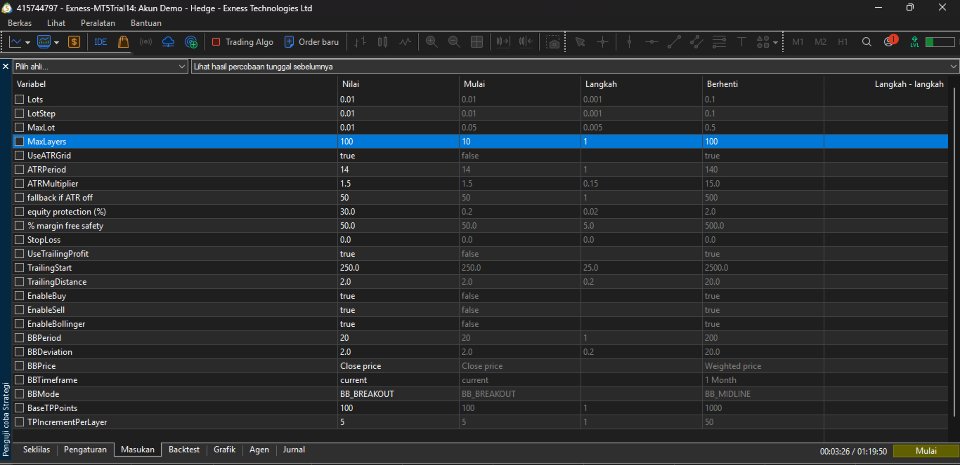Viewport: 960px width, 465px height.
Task: Click the Mulai start button
Action: point(926,451)
